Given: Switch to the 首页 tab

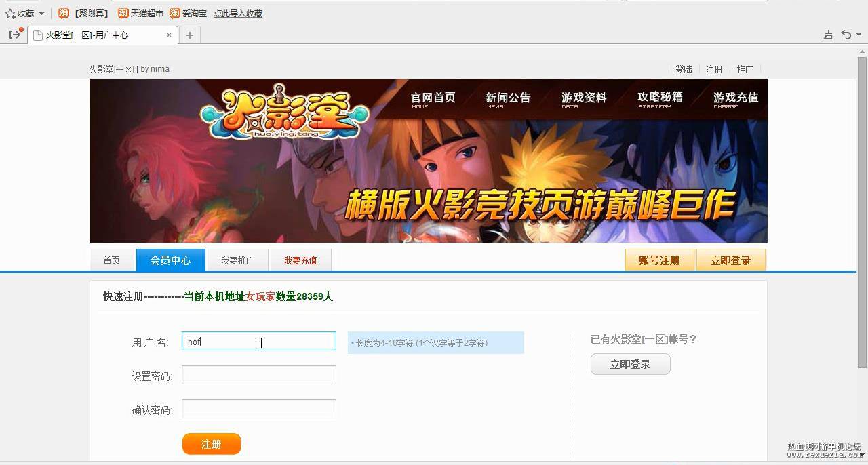Looking at the screenshot, I should (x=112, y=260).
